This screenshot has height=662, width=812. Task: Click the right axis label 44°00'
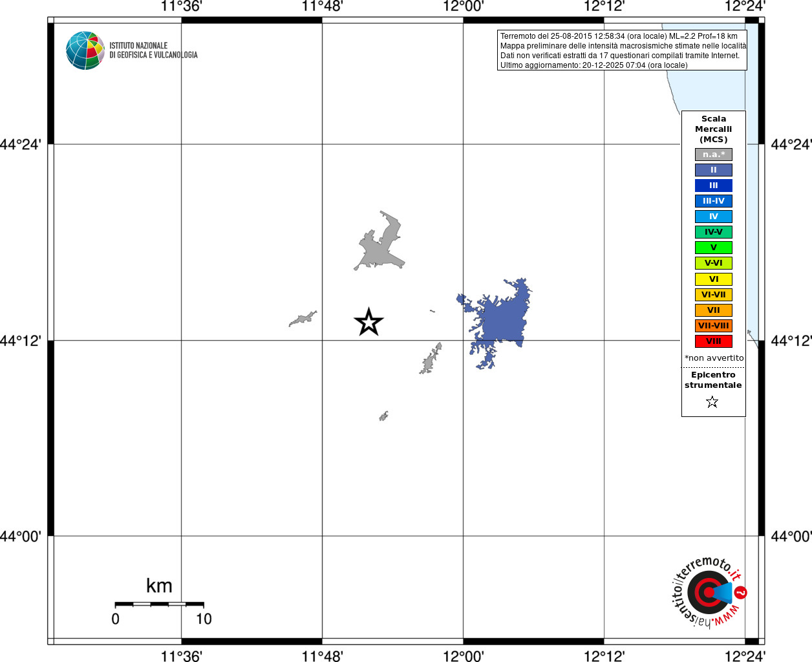coord(791,536)
